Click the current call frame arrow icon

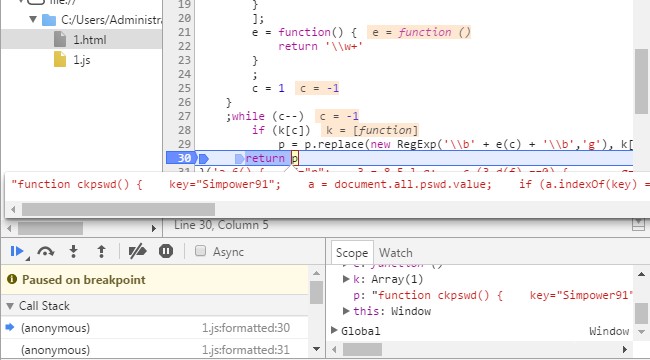pos(10,328)
